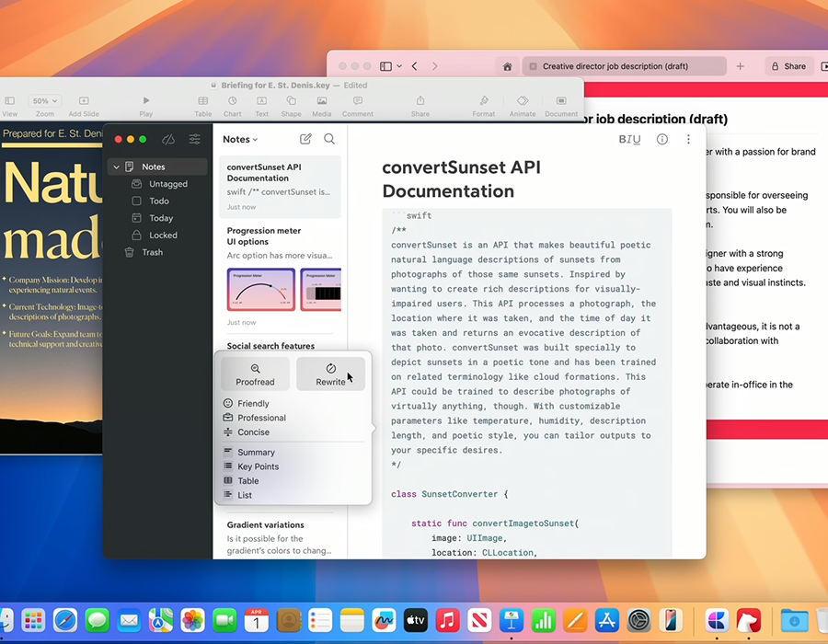Click the Rewrite button
Screen dimensions: 828x644
pyautogui.click(x=330, y=374)
